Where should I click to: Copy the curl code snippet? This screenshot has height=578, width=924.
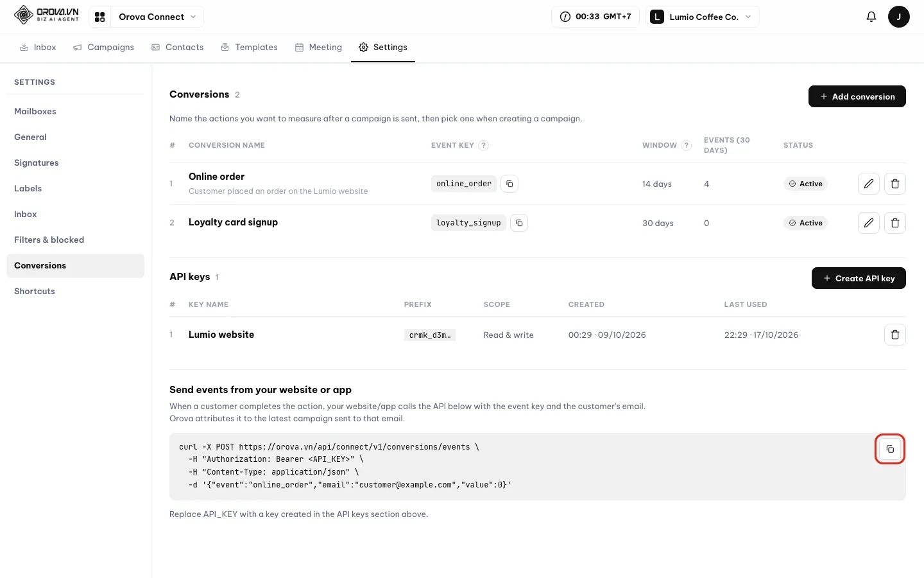[x=890, y=449]
